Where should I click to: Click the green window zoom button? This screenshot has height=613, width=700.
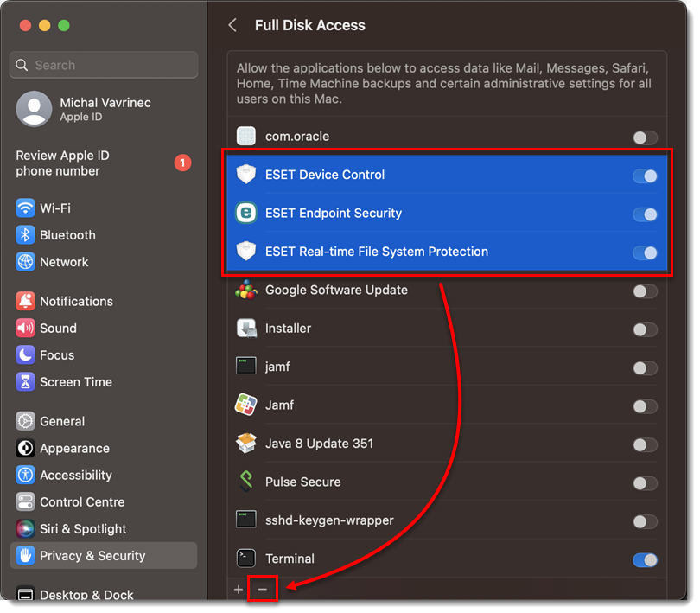(64, 25)
